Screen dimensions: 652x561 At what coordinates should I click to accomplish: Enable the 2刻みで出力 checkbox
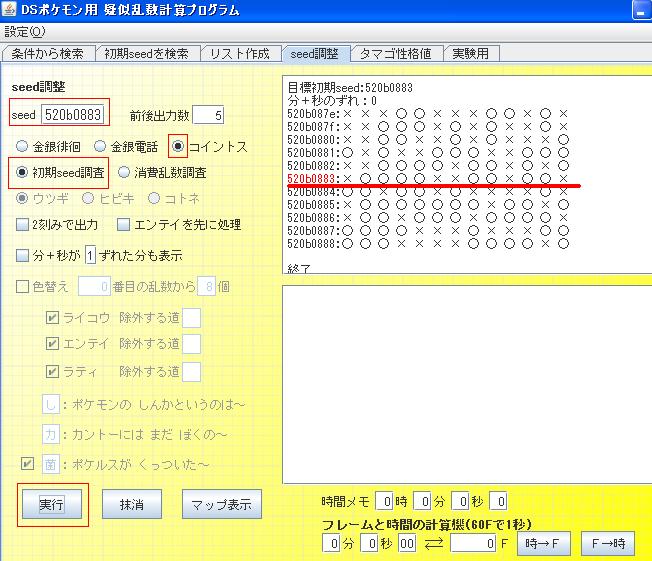[22, 225]
